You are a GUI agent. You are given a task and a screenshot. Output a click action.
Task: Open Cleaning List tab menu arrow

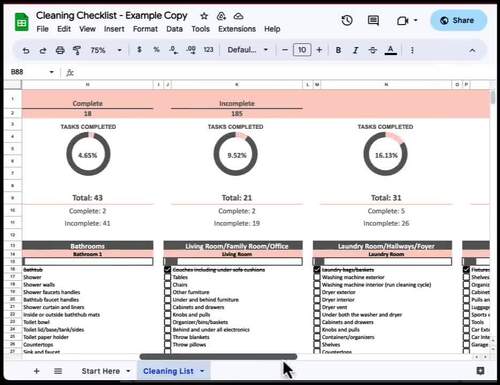pos(202,371)
